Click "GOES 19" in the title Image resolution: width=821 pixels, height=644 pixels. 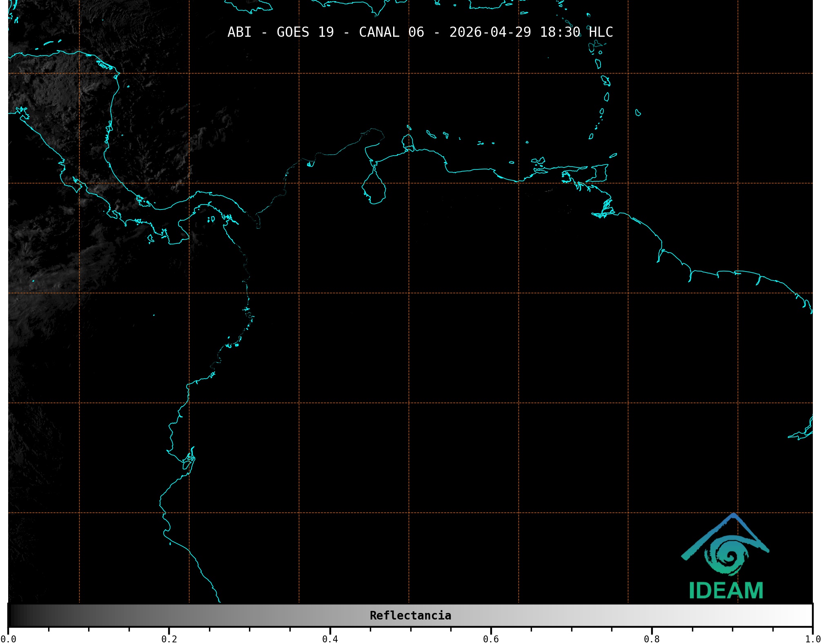click(305, 32)
